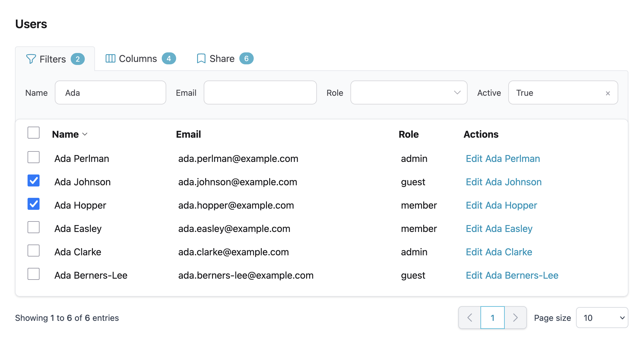Image resolution: width=644 pixels, height=343 pixels.
Task: Open Edit Ada Berners-Lee link
Action: [x=512, y=275]
